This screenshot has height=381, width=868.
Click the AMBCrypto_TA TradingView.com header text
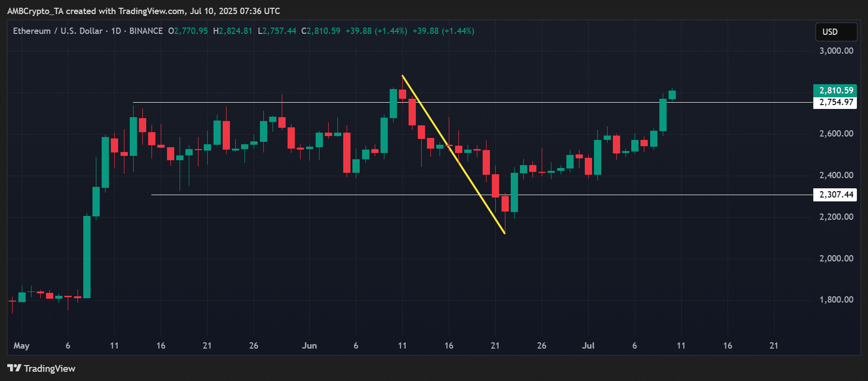click(x=143, y=11)
